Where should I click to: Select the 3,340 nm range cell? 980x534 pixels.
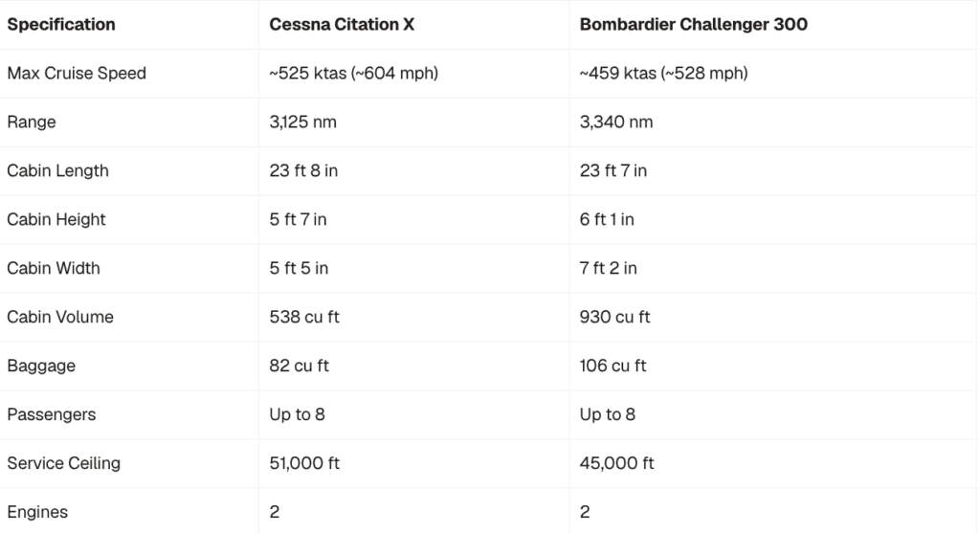coord(616,122)
